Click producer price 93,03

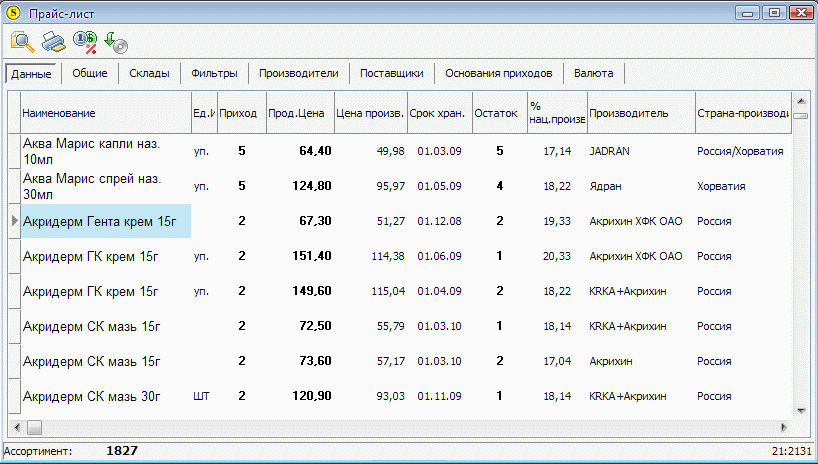point(390,397)
